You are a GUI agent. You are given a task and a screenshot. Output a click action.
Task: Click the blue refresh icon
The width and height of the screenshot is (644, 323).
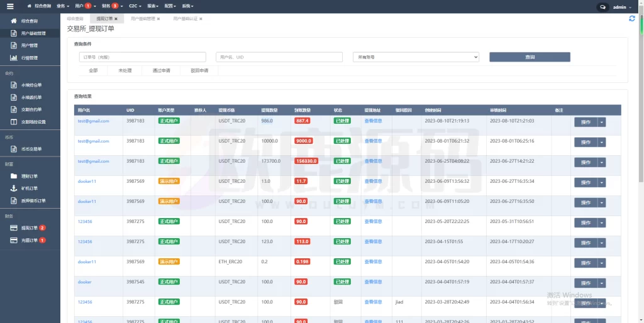[631, 19]
